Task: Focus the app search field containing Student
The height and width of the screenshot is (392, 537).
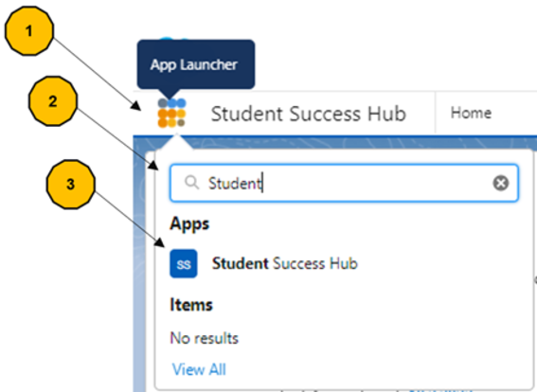Action: [x=344, y=183]
